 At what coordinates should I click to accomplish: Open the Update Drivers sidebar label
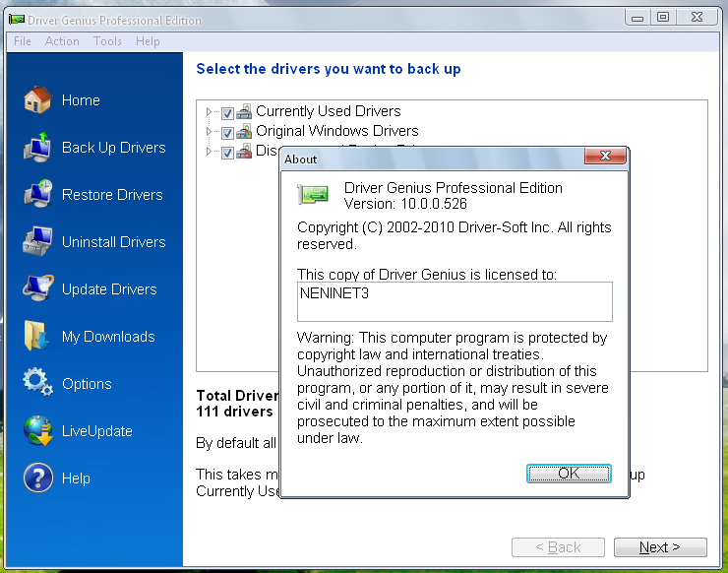click(x=109, y=289)
